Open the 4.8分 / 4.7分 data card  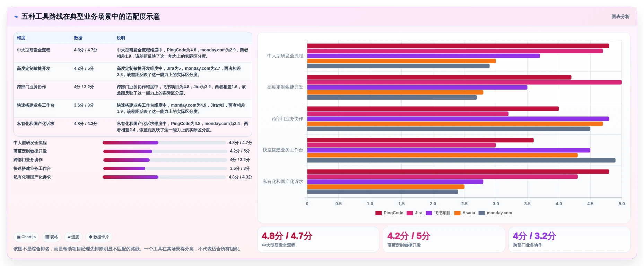click(318, 240)
